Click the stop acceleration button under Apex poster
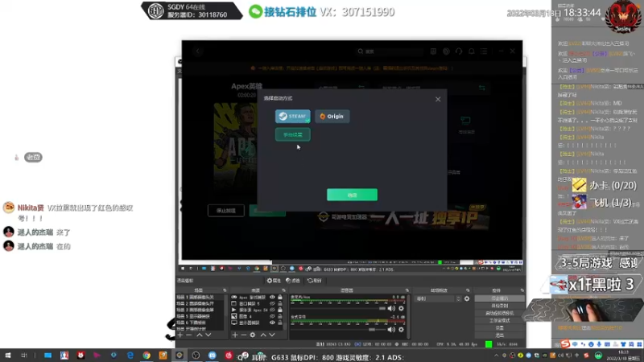 [226, 211]
